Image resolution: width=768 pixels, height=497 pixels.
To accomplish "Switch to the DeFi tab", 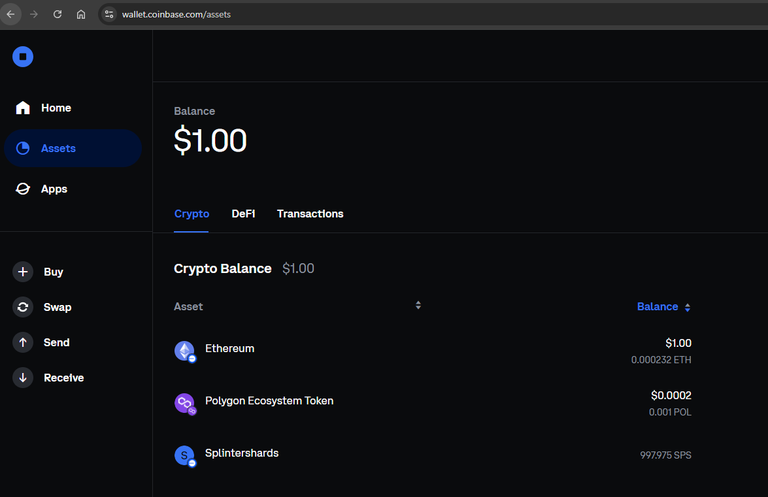I will (x=243, y=214).
